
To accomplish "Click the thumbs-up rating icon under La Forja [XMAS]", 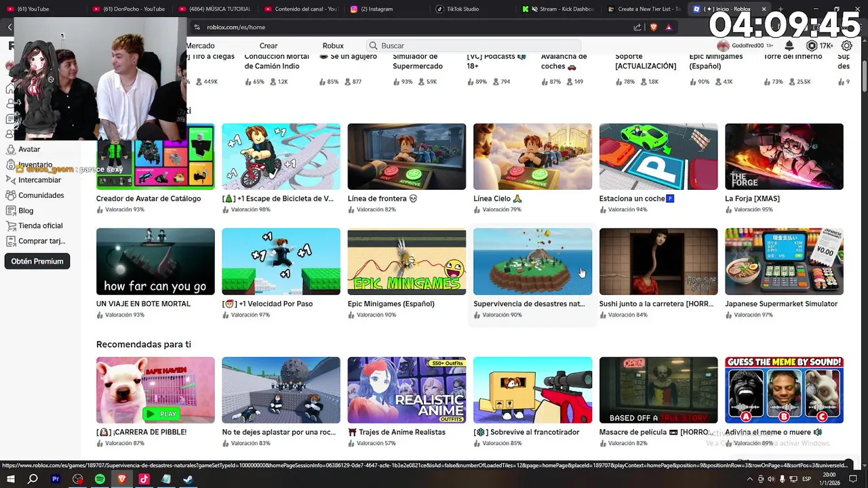I will pyautogui.click(x=729, y=209).
